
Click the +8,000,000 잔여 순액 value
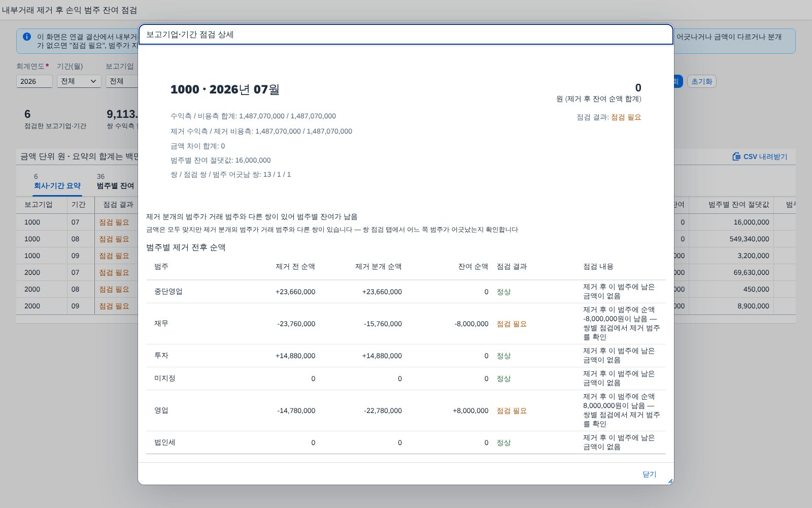[470, 410]
